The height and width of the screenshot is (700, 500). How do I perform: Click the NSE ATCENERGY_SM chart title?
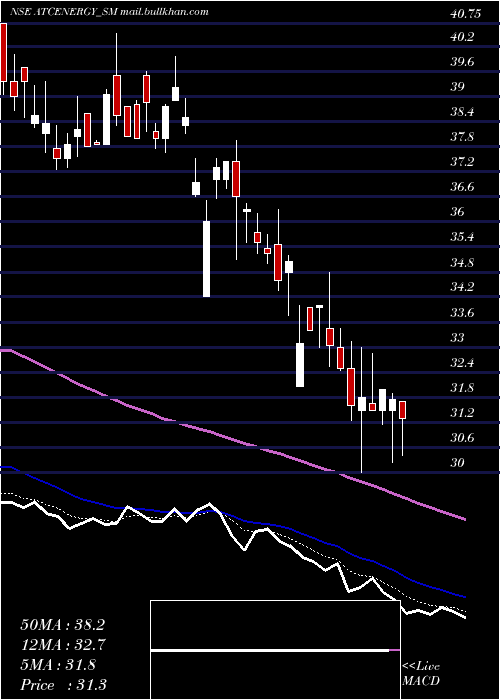(109, 12)
